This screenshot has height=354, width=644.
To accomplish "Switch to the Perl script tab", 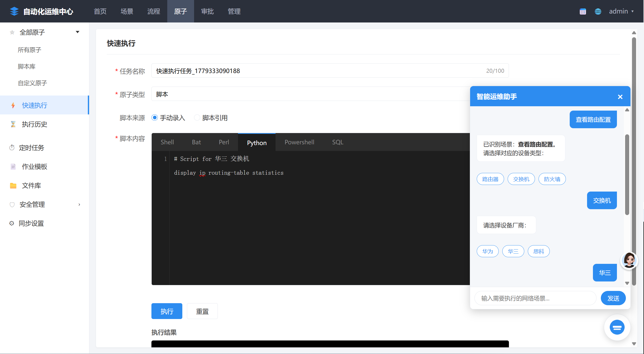I will click(x=224, y=142).
